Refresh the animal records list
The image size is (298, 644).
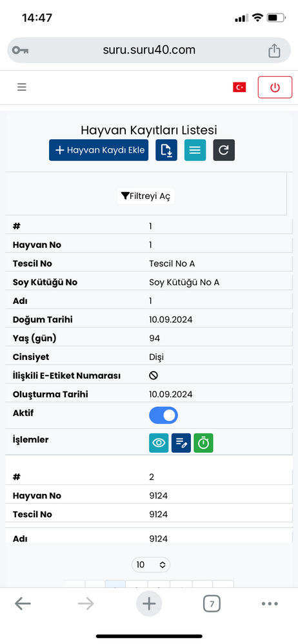pos(224,150)
